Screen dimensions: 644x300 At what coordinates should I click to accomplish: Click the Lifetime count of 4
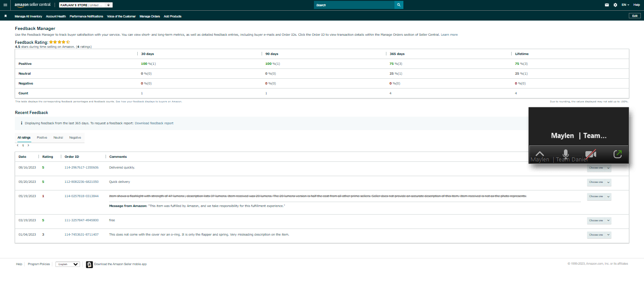pyautogui.click(x=516, y=93)
